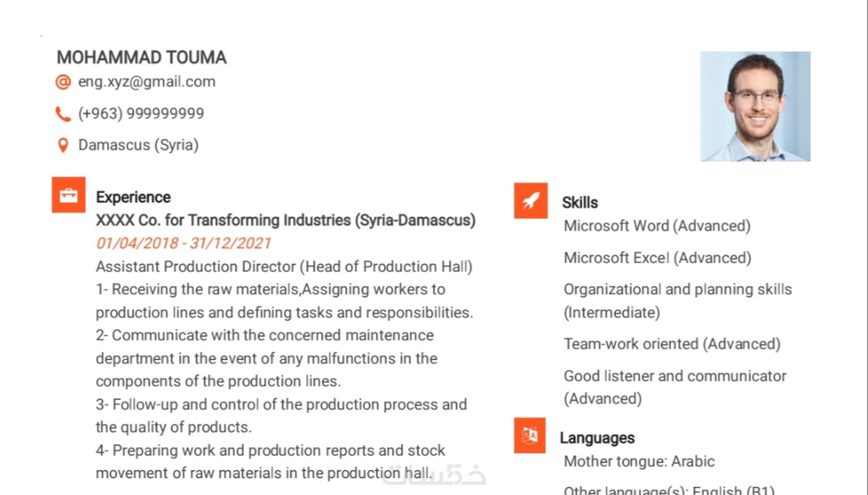Click the location pin icon

coord(63,145)
